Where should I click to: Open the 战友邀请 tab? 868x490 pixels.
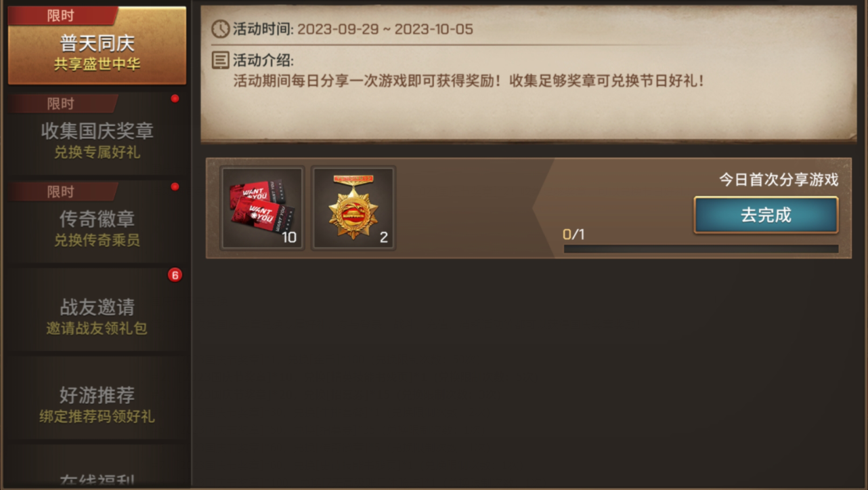[97, 310]
